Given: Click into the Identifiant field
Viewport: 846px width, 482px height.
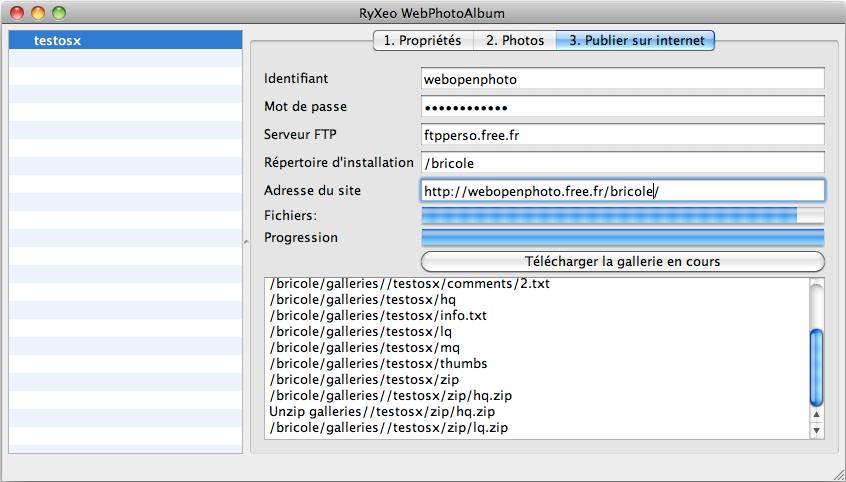Looking at the screenshot, I should coord(623,79).
